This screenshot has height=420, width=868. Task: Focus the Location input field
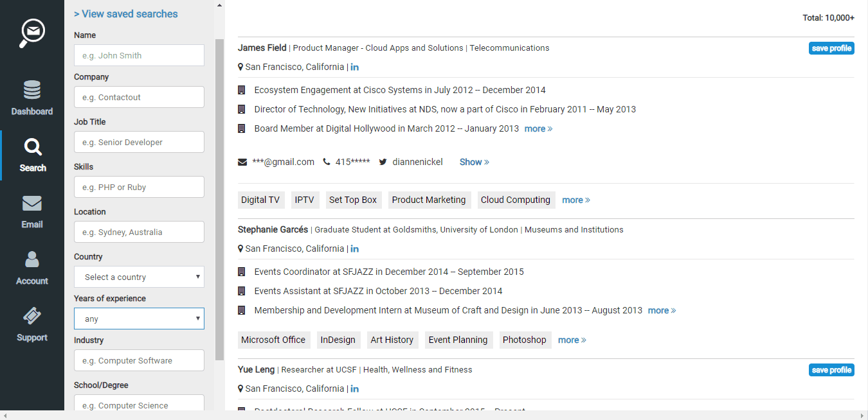point(139,232)
